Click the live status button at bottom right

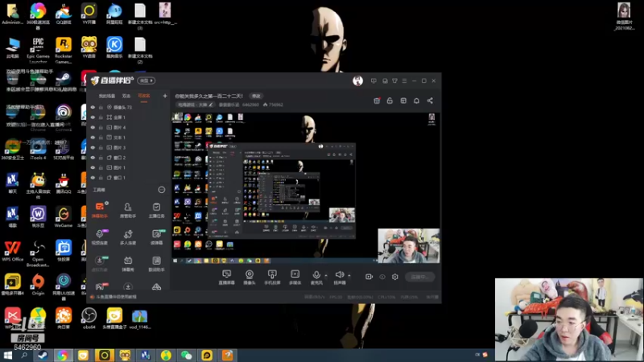tap(419, 277)
